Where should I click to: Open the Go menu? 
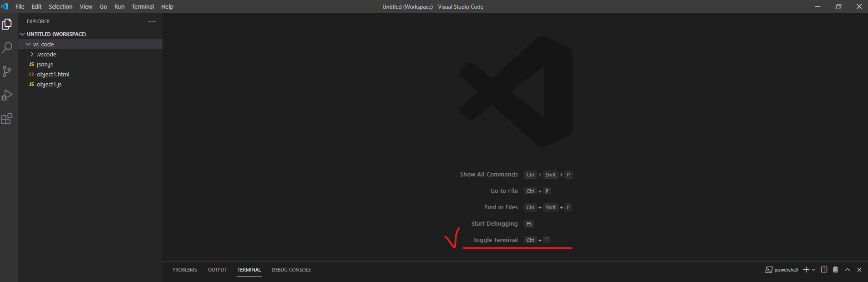point(103,6)
